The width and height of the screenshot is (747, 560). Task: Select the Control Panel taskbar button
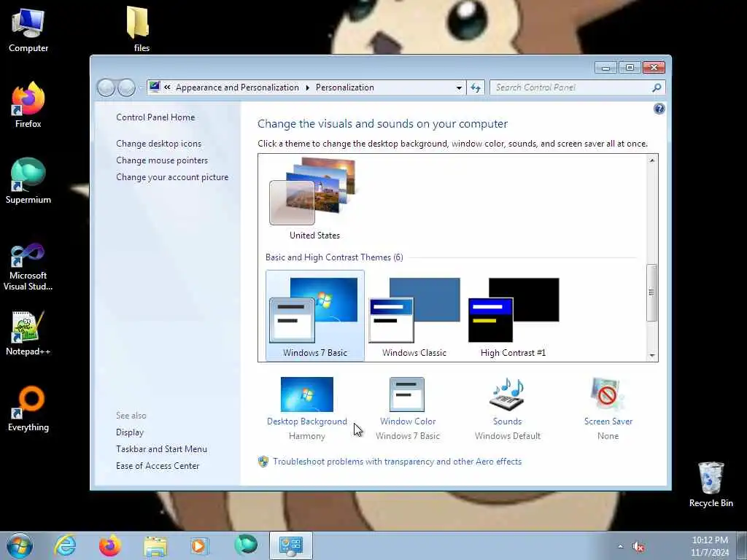290,545
